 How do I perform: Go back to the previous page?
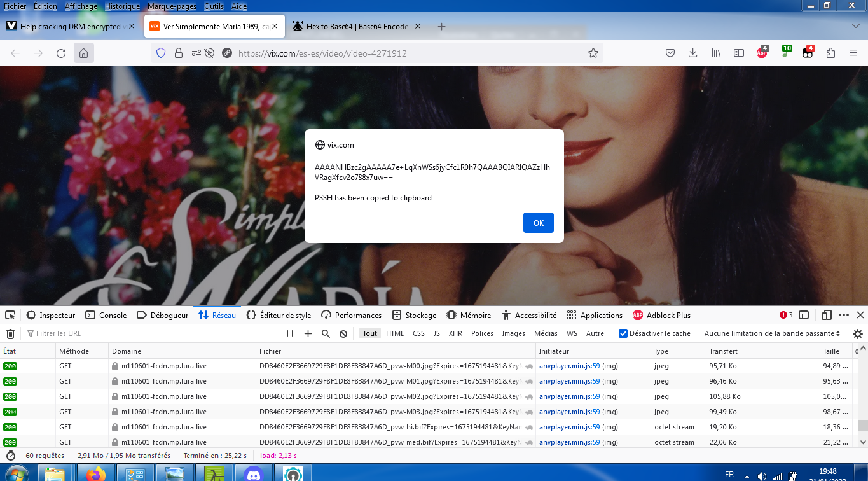pyautogui.click(x=15, y=53)
